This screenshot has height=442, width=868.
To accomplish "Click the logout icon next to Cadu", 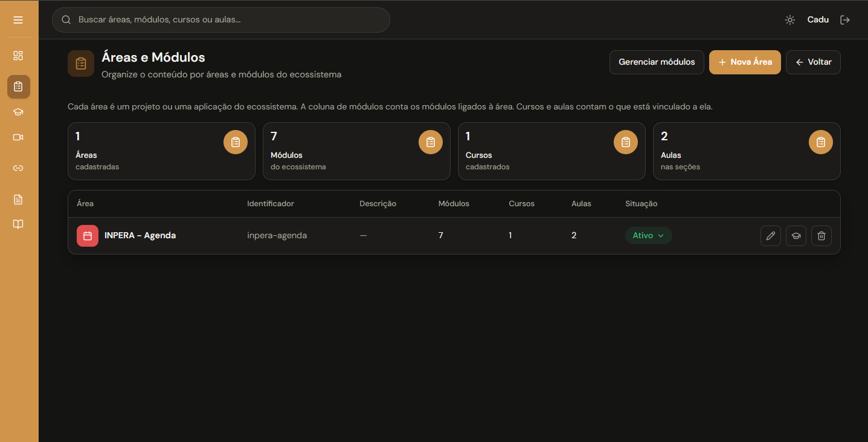I will [x=845, y=20].
